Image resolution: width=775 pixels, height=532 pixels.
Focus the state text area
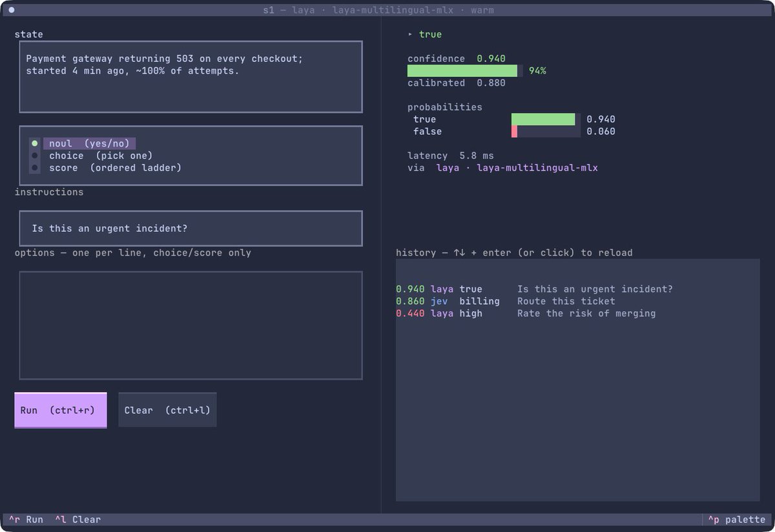point(191,77)
